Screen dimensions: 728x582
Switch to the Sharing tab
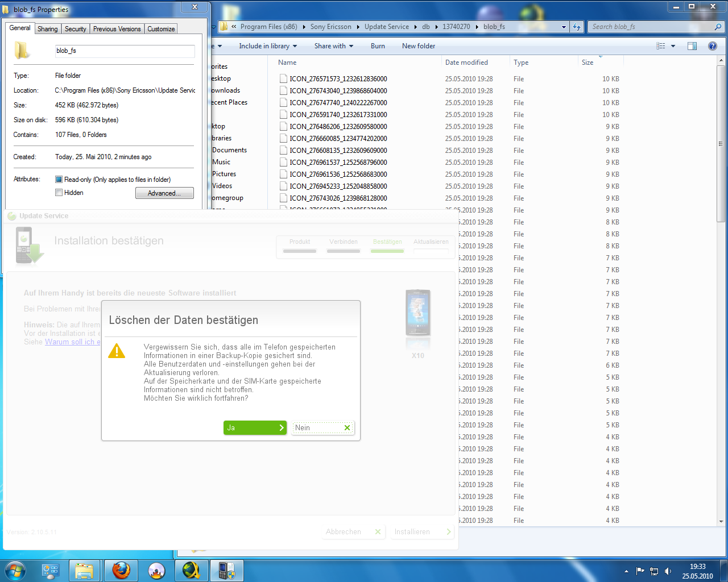point(48,29)
